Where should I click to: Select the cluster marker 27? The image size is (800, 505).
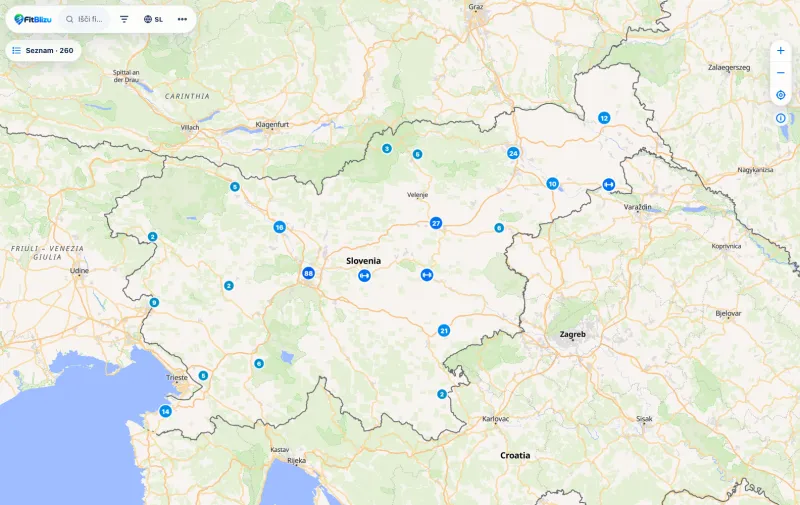[436, 223]
